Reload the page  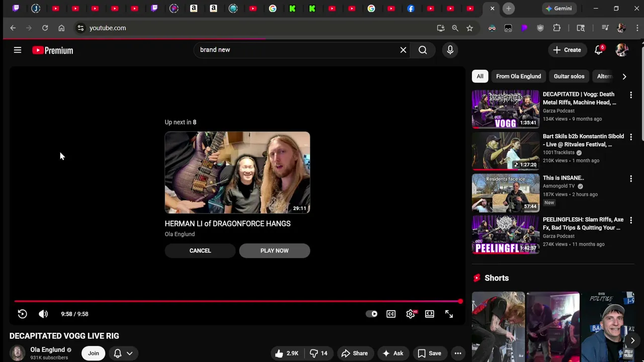[45, 28]
